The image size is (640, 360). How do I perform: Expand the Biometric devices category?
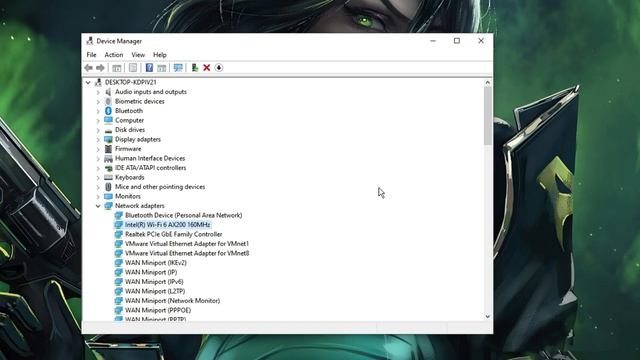click(x=98, y=102)
